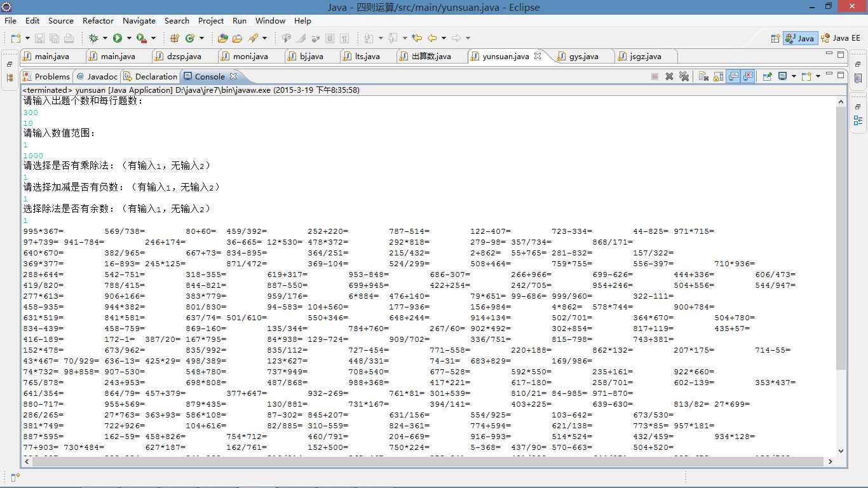Click the Open Perspective icon
868x488 pixels.
775,38
